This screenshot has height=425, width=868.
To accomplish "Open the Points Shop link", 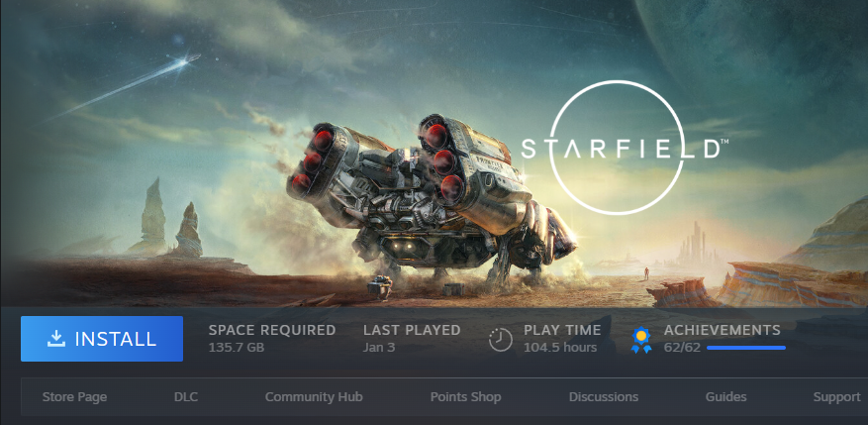I will click(465, 396).
